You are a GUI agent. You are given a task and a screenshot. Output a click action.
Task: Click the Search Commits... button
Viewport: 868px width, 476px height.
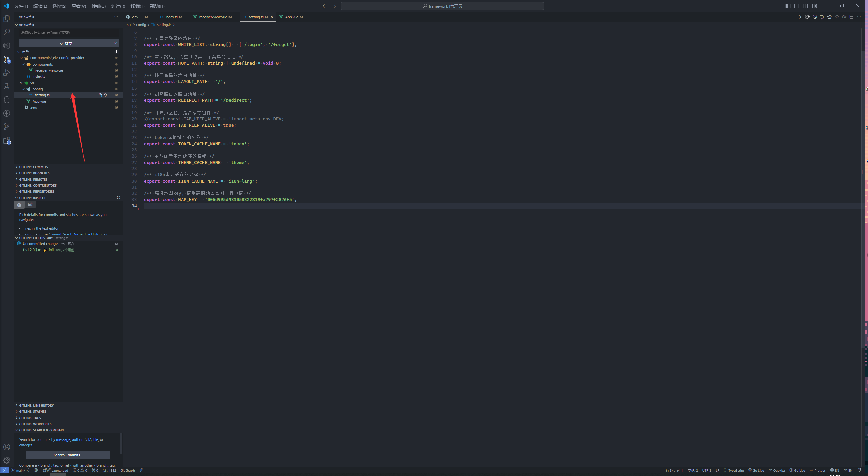(x=68, y=455)
